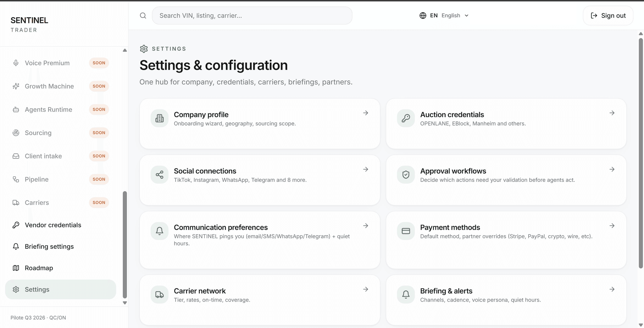Open the Approval workflows card title
This screenshot has width=644, height=328.
point(453,171)
